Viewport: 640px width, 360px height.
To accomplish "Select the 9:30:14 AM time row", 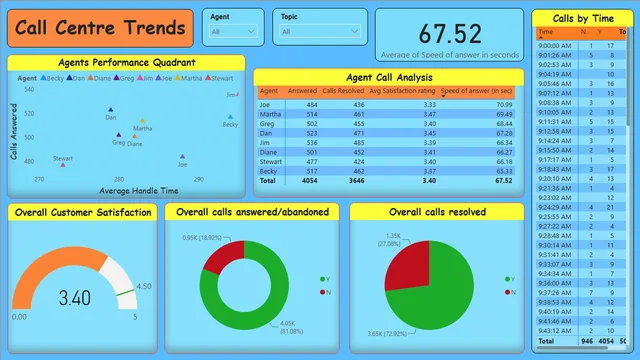I will click(x=581, y=245).
